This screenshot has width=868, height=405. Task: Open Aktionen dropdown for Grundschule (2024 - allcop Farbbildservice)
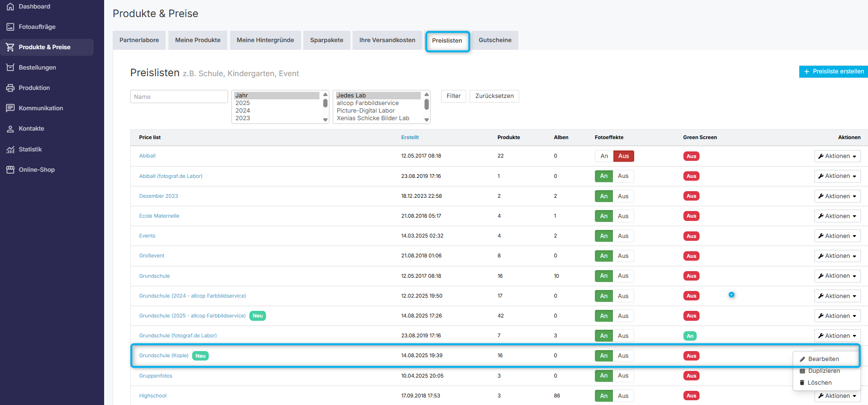click(x=837, y=296)
